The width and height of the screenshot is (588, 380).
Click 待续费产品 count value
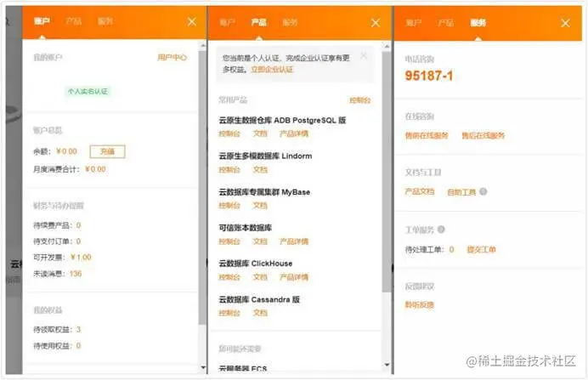pyautogui.click(x=78, y=225)
